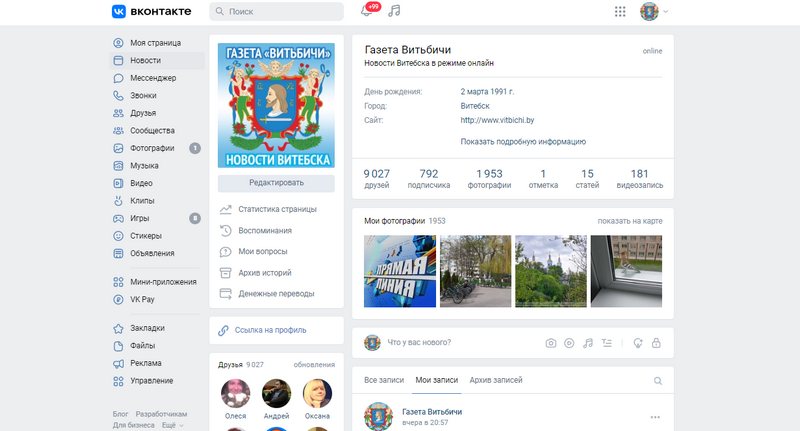Switch to Мои записи tab
Screen dimensions: 800x431
pyautogui.click(x=437, y=380)
